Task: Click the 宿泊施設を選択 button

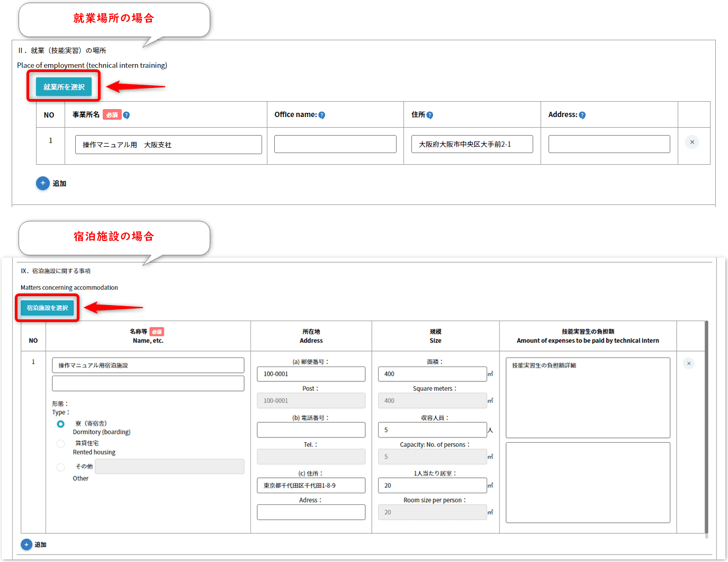Action: [47, 308]
